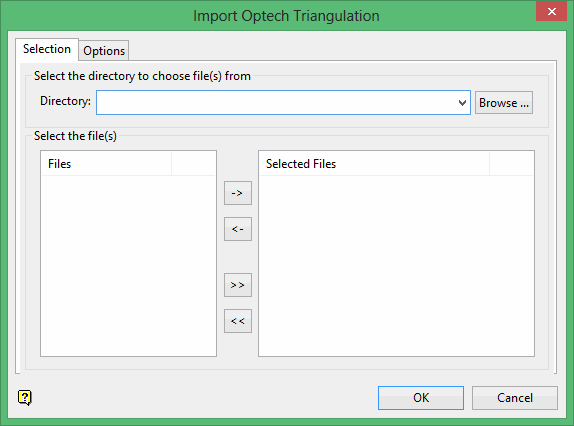Focus the Directory text field

click(276, 103)
